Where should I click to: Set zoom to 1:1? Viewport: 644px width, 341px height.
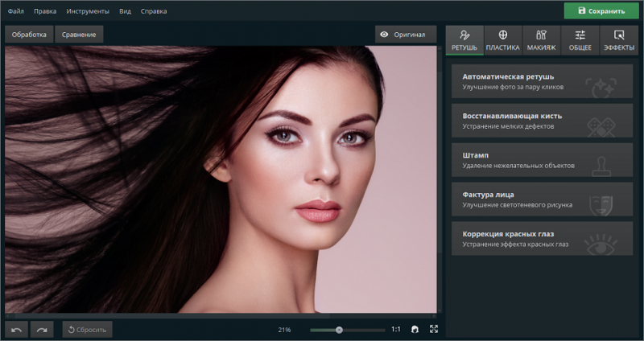(x=396, y=329)
